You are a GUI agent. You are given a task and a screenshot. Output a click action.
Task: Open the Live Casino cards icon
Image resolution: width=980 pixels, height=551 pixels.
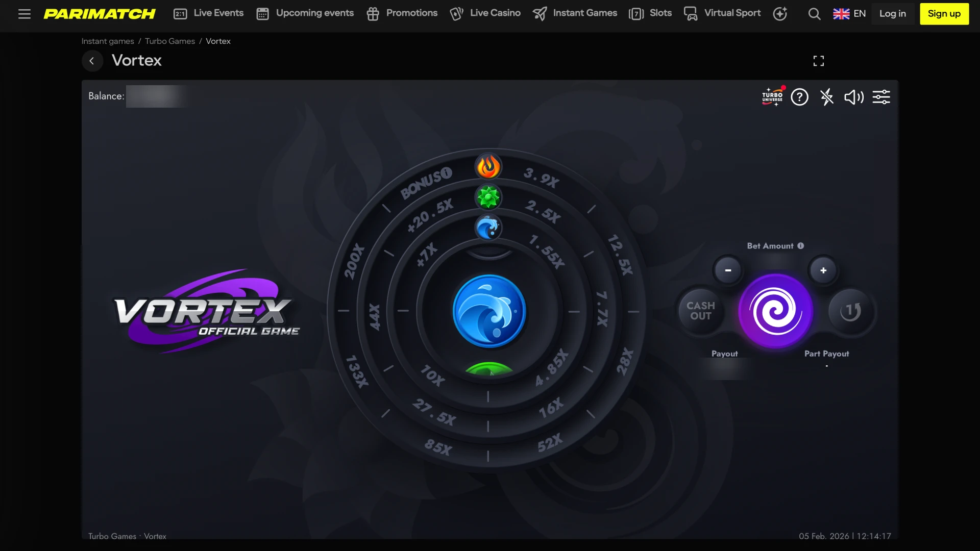coord(456,14)
